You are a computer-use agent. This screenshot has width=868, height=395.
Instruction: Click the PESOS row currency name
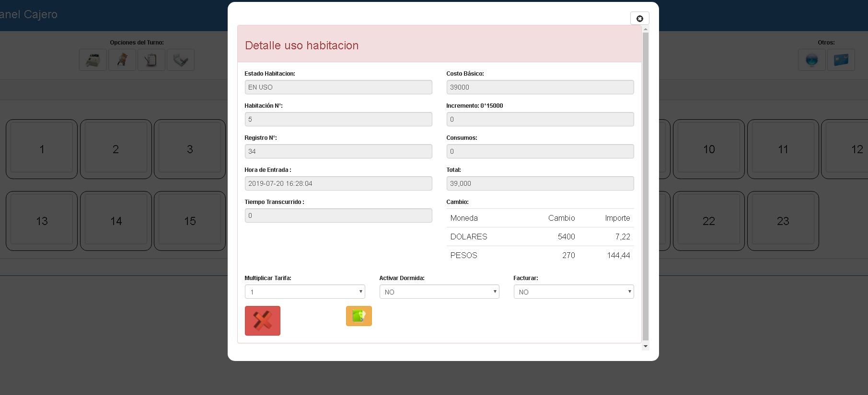[464, 255]
